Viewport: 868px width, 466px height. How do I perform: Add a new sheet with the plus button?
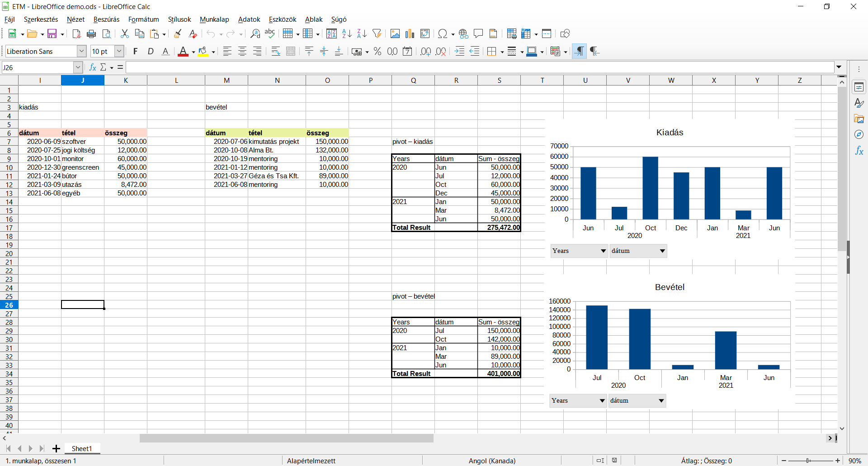click(56, 448)
